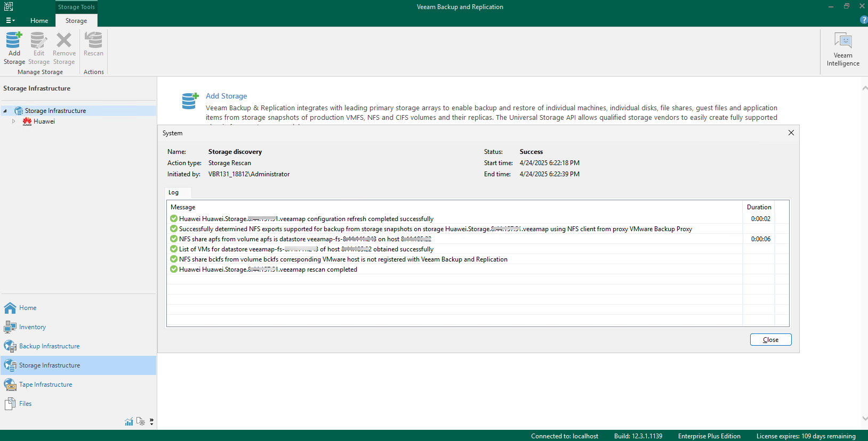Click success icon of rescan completed row
The height and width of the screenshot is (441, 868).
(x=174, y=269)
